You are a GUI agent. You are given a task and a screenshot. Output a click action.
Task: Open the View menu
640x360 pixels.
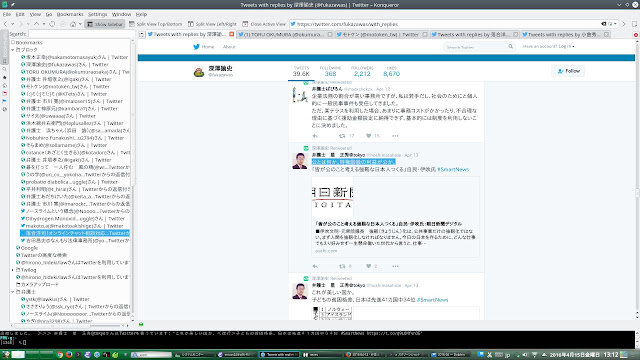(35, 14)
